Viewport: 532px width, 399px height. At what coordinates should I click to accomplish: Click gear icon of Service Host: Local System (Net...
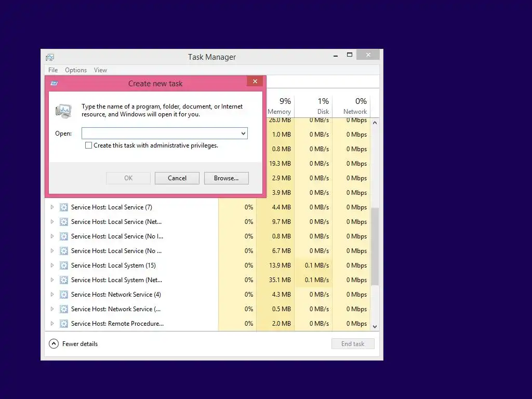pyautogui.click(x=64, y=280)
